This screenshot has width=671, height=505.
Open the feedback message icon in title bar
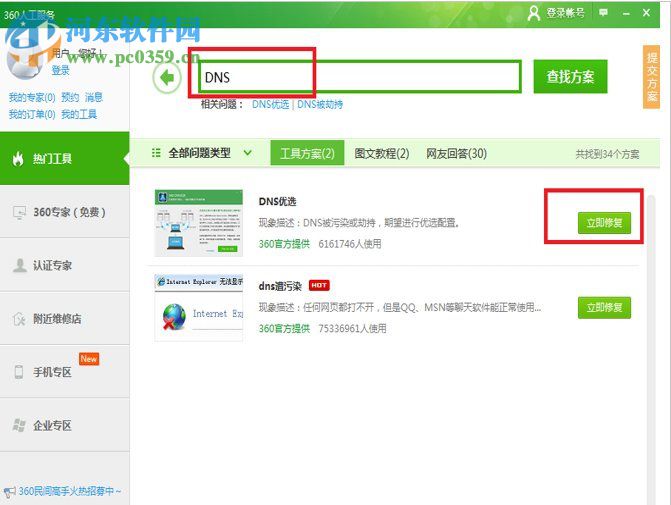pyautogui.click(x=603, y=13)
